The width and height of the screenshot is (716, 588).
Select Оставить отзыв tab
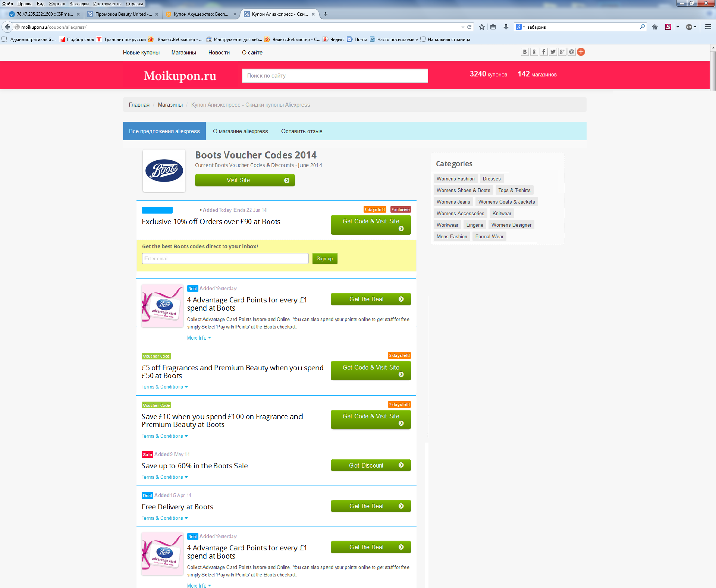[x=302, y=131]
